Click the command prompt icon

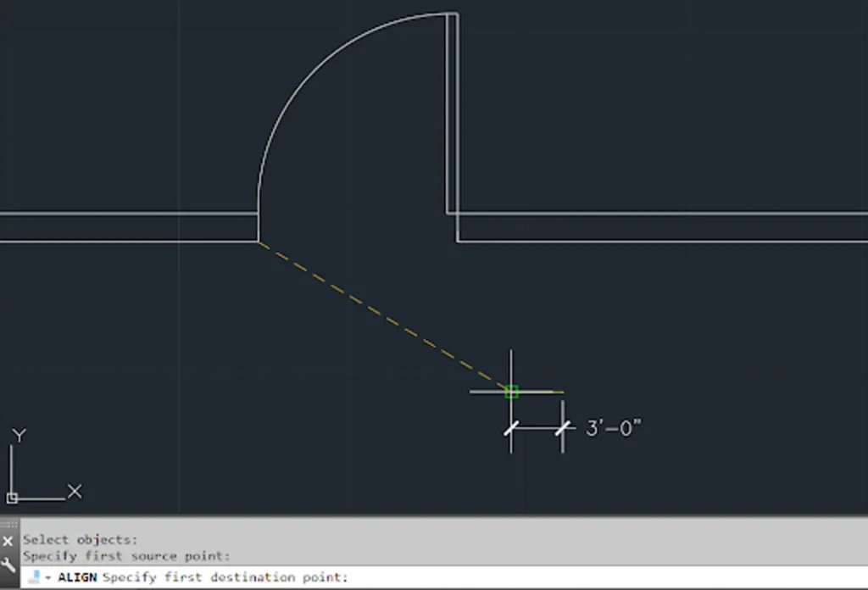[x=35, y=578]
